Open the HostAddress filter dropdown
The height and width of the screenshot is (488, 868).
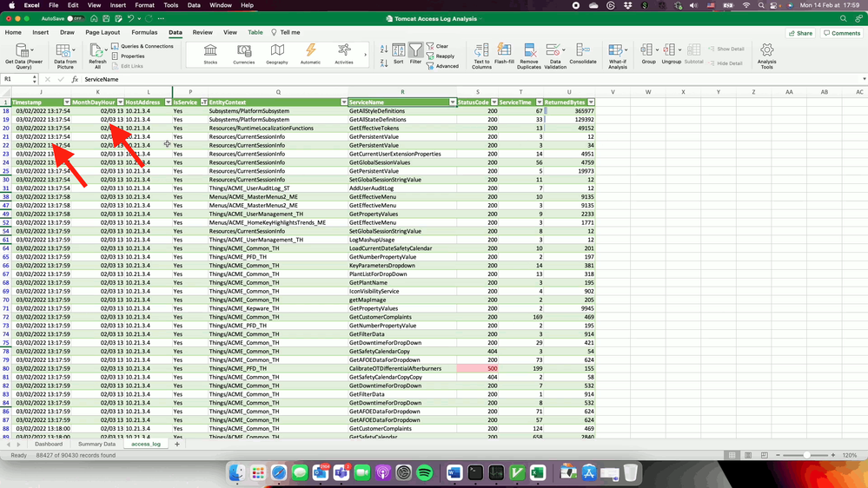pos(169,102)
